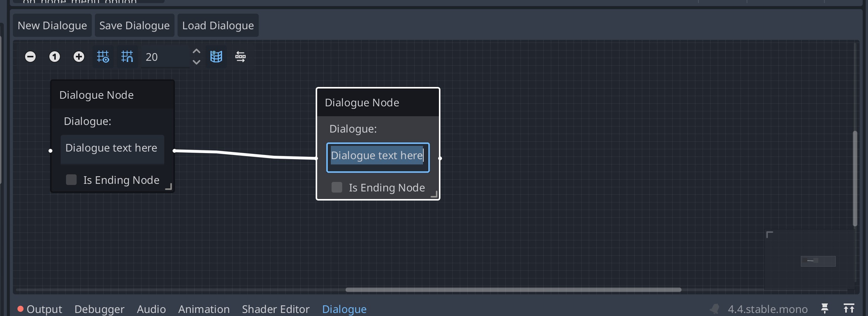The image size is (868, 316).
Task: Click the pin bottom panel icon
Action: (x=825, y=308)
